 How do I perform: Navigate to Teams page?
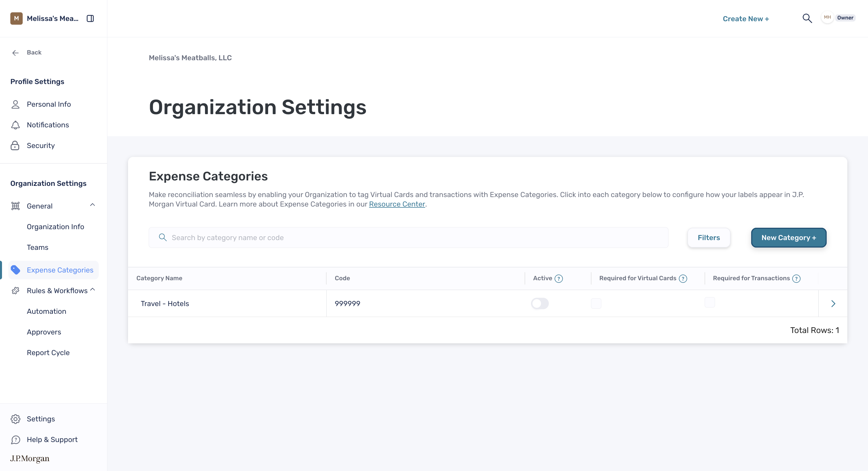point(38,248)
